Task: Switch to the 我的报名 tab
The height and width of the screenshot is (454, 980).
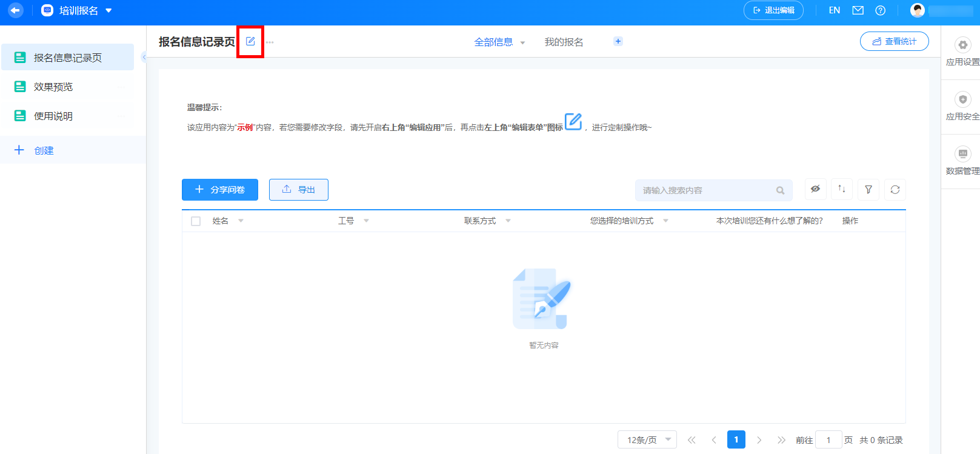Action: pyautogui.click(x=564, y=42)
